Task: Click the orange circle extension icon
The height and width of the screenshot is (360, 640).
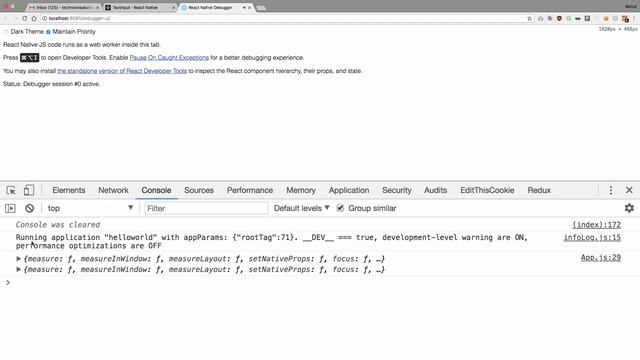Action: click(x=606, y=18)
